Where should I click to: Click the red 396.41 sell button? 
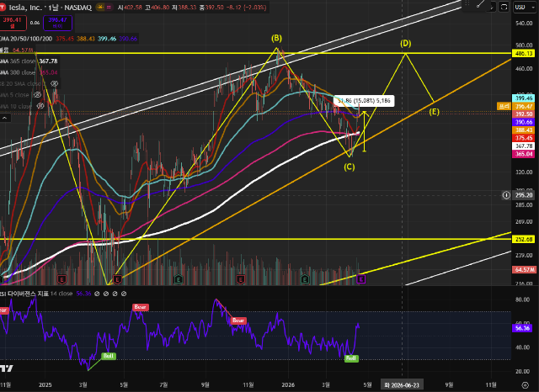[13, 23]
